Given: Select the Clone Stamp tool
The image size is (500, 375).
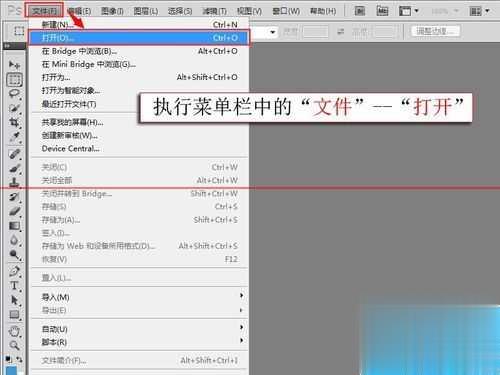Looking at the screenshot, I should coord(14,182).
